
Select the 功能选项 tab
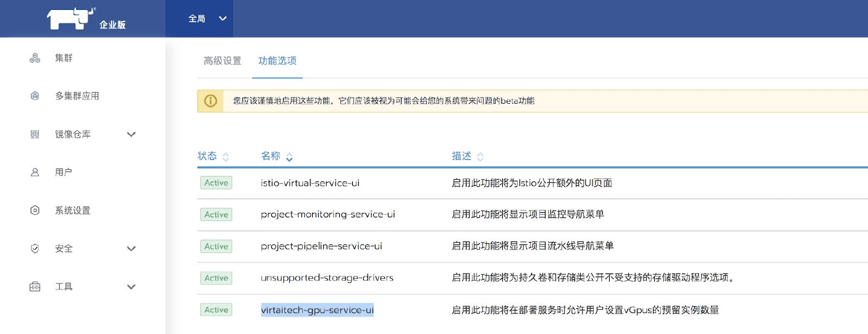[277, 61]
